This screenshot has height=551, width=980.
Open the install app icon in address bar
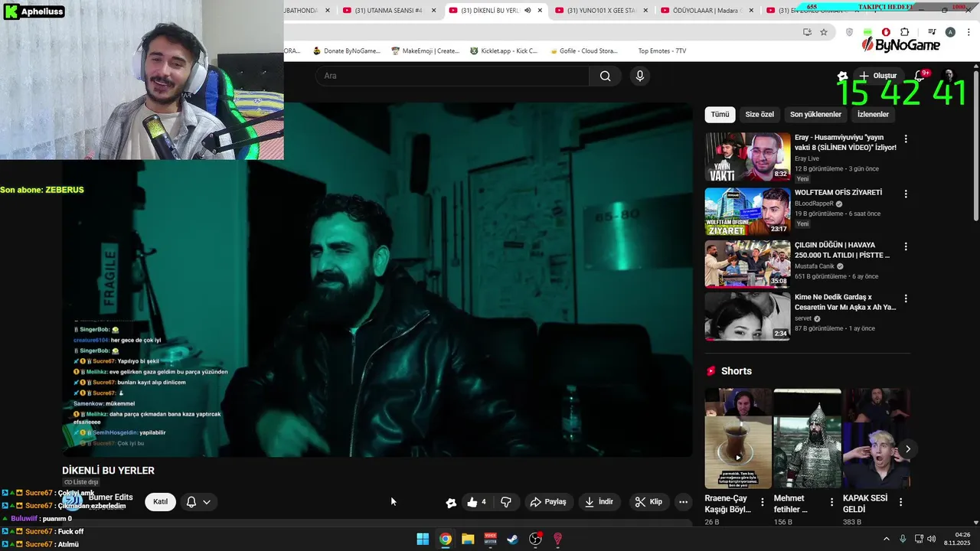coord(807,32)
